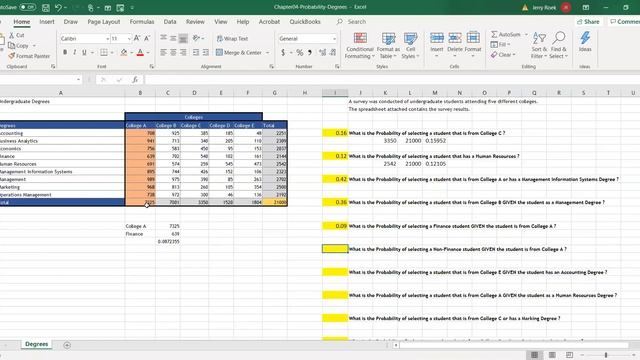Increase font size with larger A
Viewport: 640px width, 360px height.
(x=137, y=38)
